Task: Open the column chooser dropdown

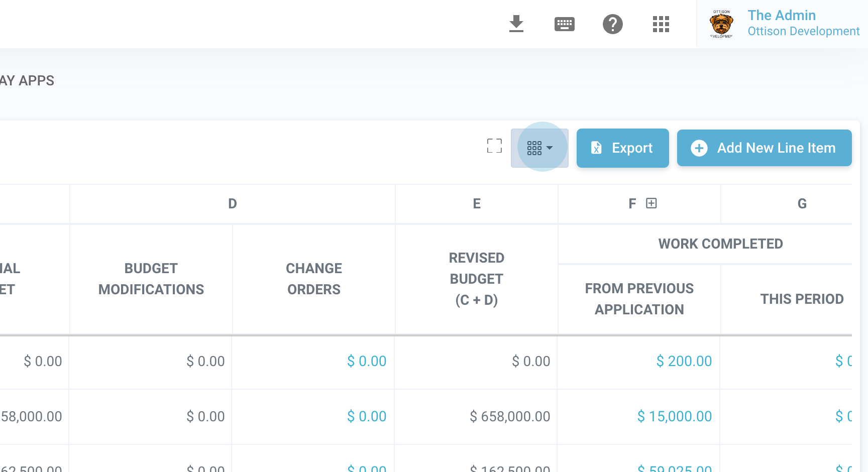Action: click(539, 148)
